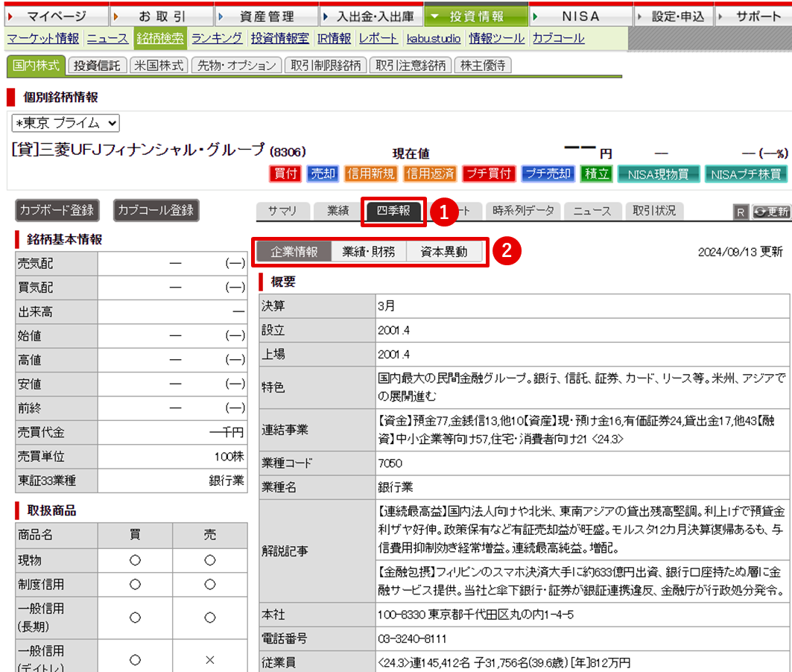Open the 投資情報室 link
The width and height of the screenshot is (792, 672).
tap(280, 39)
